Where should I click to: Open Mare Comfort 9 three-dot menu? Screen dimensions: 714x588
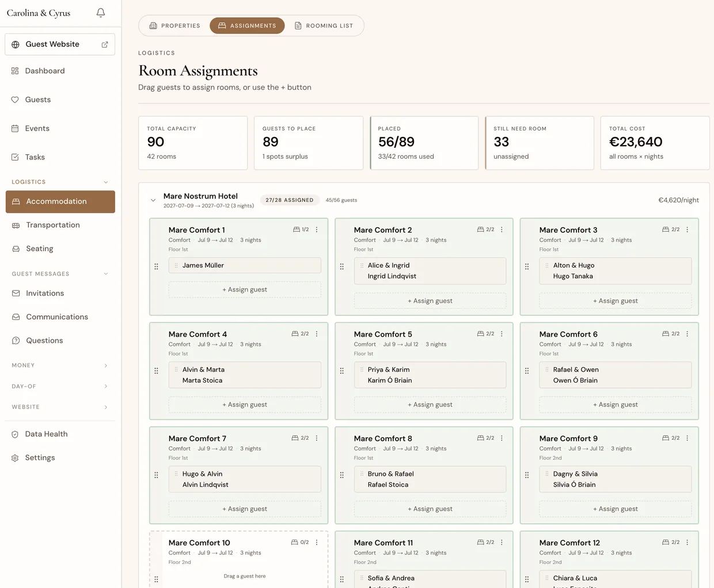click(687, 438)
